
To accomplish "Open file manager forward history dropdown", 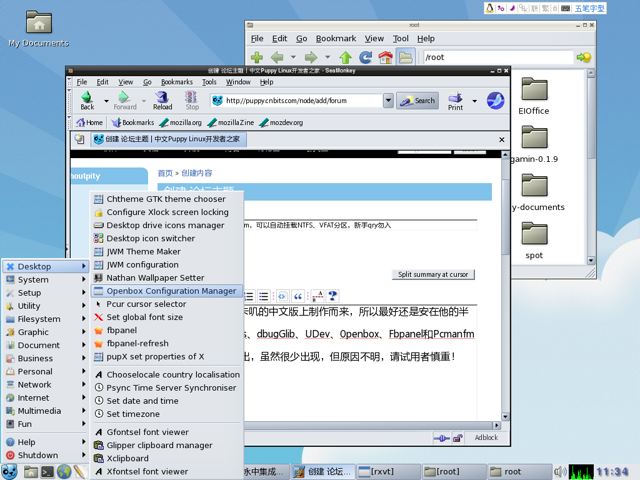I will point(327,57).
